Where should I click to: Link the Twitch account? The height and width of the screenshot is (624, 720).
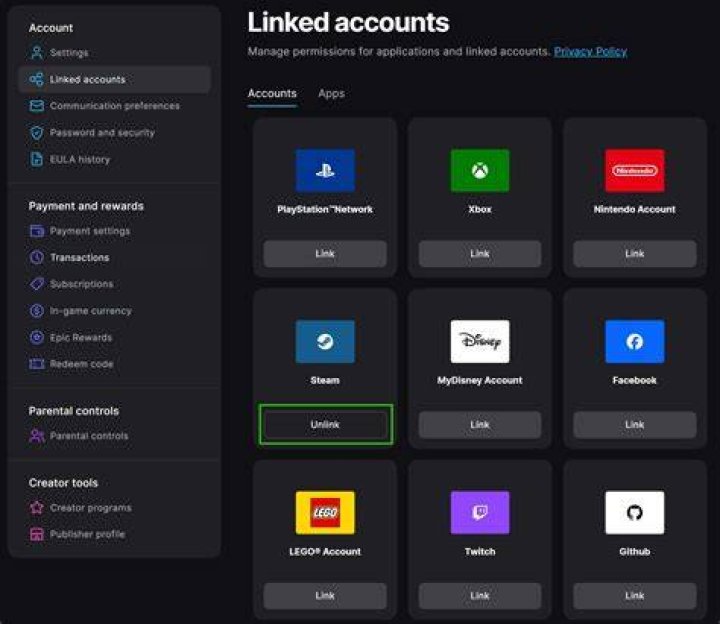coord(480,596)
